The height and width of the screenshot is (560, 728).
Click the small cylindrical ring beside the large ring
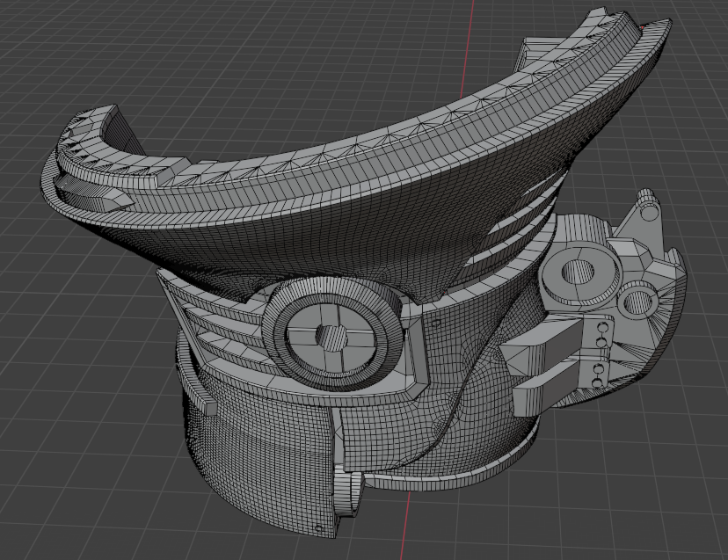(638, 302)
